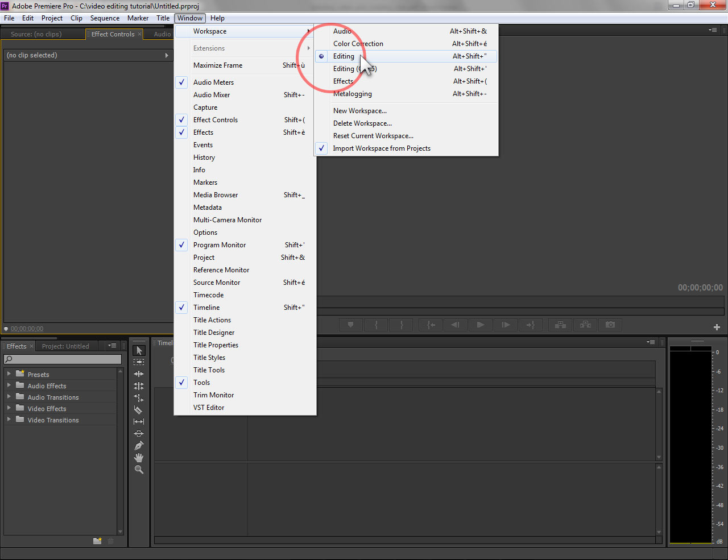The image size is (728, 560).
Task: Select the Rolling Edit tool
Action: 139,386
